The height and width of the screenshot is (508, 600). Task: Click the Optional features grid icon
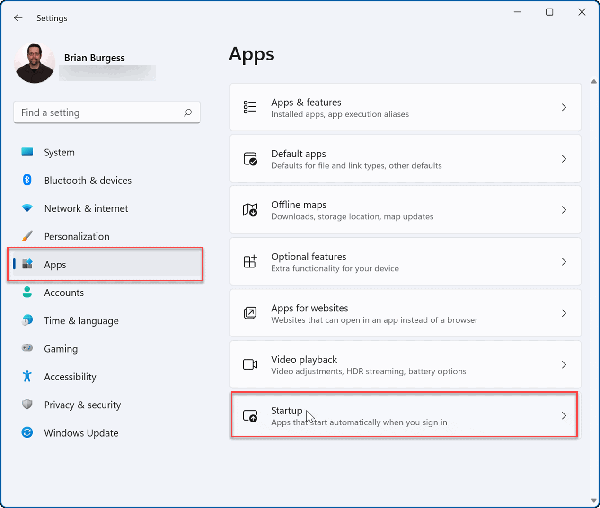250,262
